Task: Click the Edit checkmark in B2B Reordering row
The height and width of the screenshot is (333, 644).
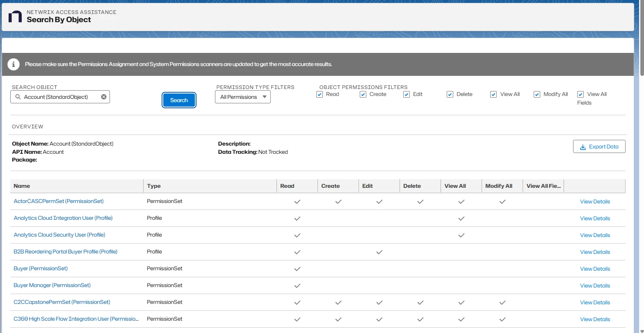Action: click(x=379, y=252)
